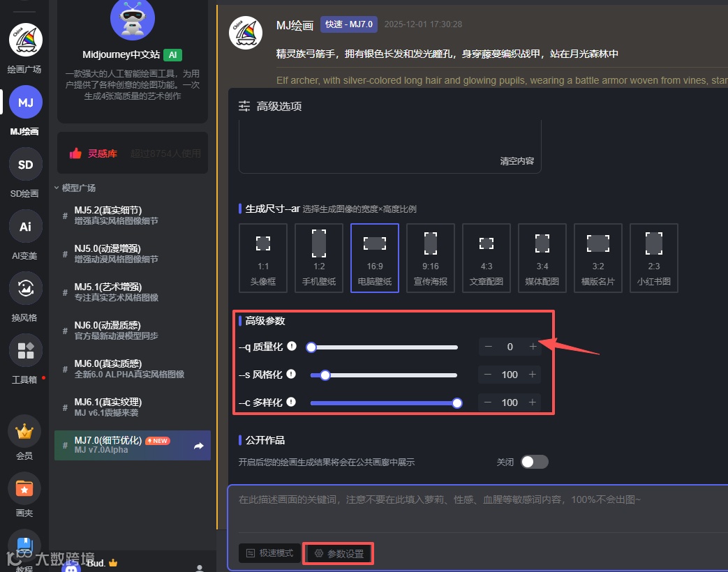This screenshot has height=572, width=728.
Task: Choose 9:16 宣传海报 aspect ratio
Action: pyautogui.click(x=431, y=258)
